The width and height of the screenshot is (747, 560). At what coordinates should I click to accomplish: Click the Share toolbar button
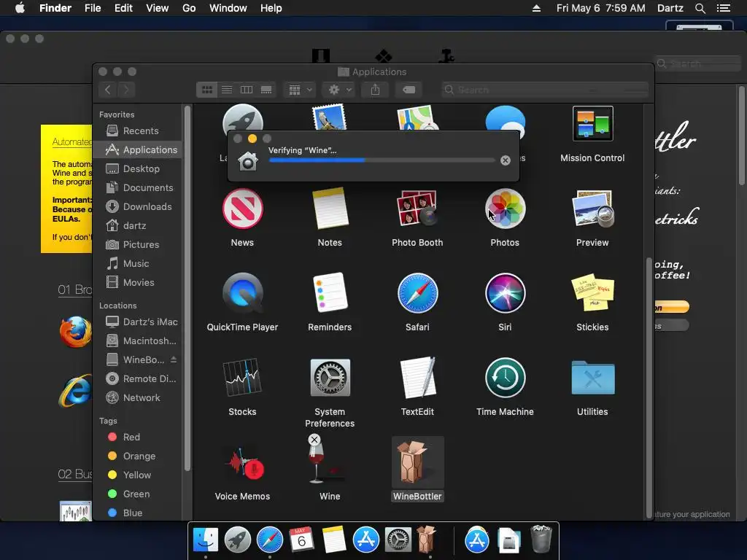(376, 90)
